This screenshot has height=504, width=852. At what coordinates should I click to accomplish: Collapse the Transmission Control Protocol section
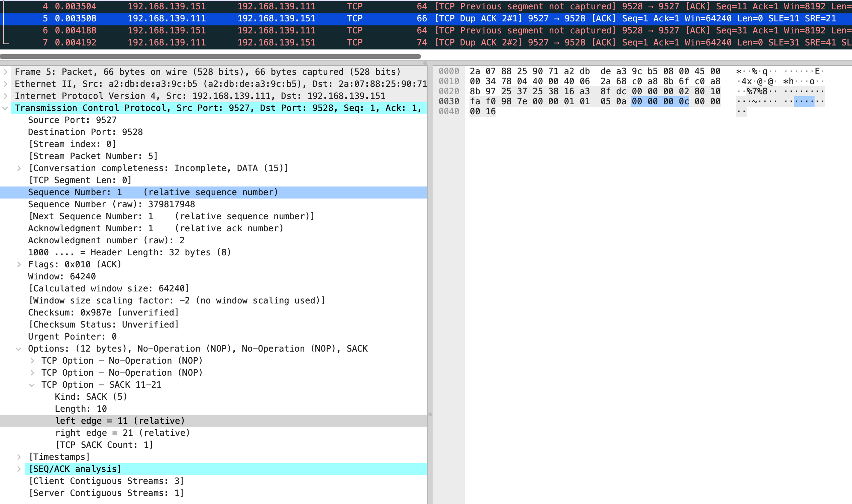pos(5,108)
